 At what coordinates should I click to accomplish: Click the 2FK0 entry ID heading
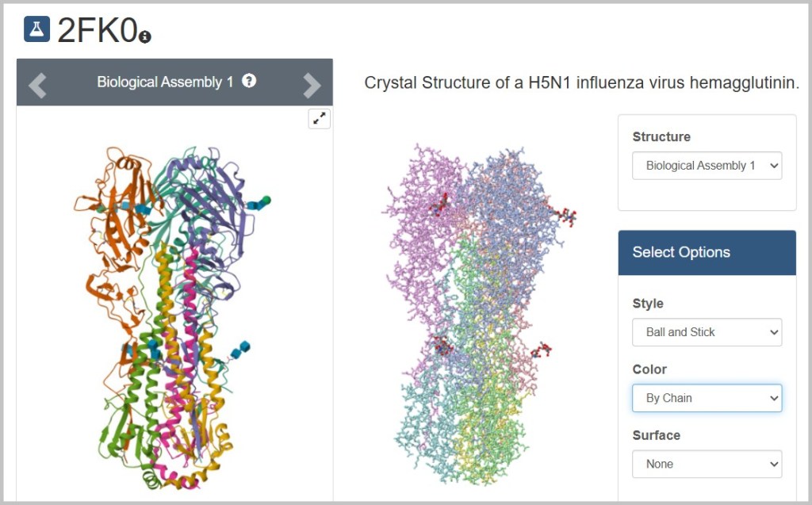pyautogui.click(x=96, y=29)
